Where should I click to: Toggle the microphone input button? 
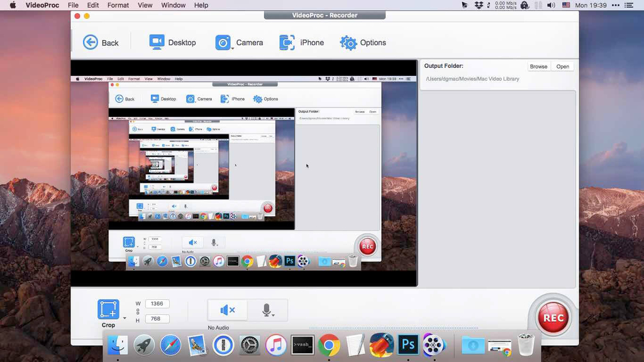266,310
